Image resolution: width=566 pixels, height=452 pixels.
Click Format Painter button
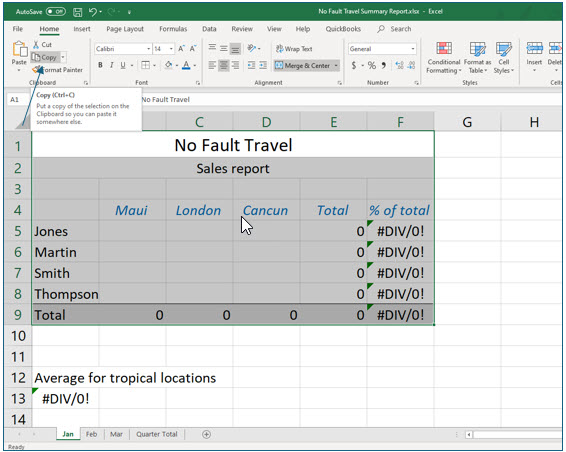58,70
